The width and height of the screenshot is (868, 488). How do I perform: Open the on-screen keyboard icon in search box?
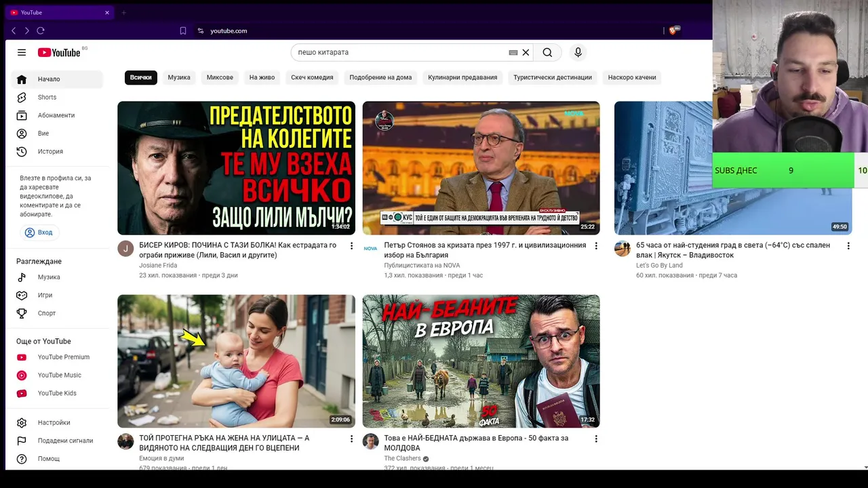[513, 52]
